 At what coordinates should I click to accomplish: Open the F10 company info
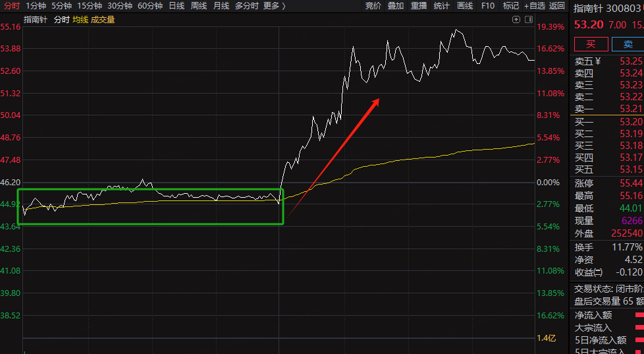click(x=488, y=6)
